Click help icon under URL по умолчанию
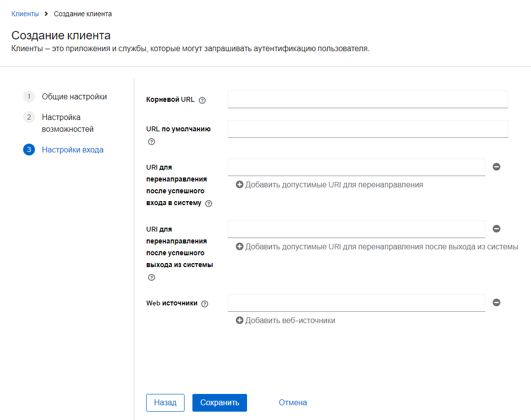Viewport: 531px width, 420px height. (x=152, y=142)
